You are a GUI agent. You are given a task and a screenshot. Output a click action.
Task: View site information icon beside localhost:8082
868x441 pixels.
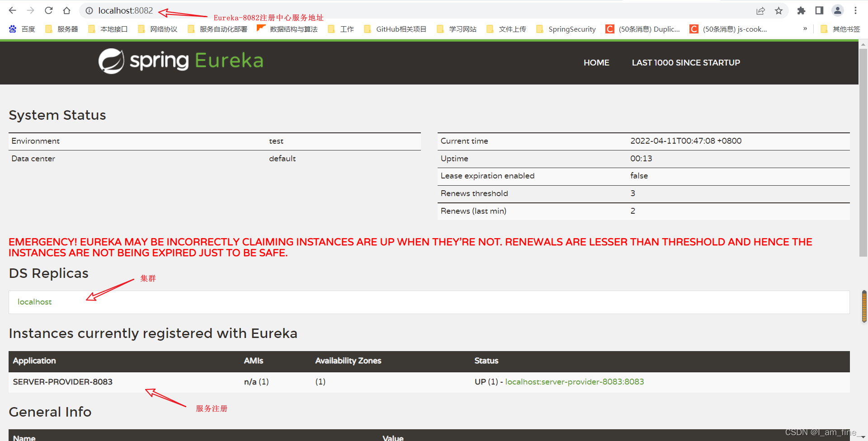click(90, 10)
